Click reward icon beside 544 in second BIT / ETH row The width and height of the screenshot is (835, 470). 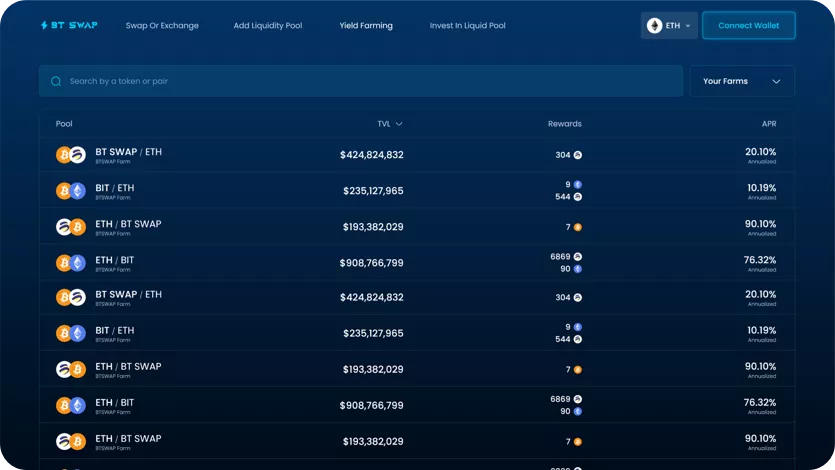click(578, 339)
